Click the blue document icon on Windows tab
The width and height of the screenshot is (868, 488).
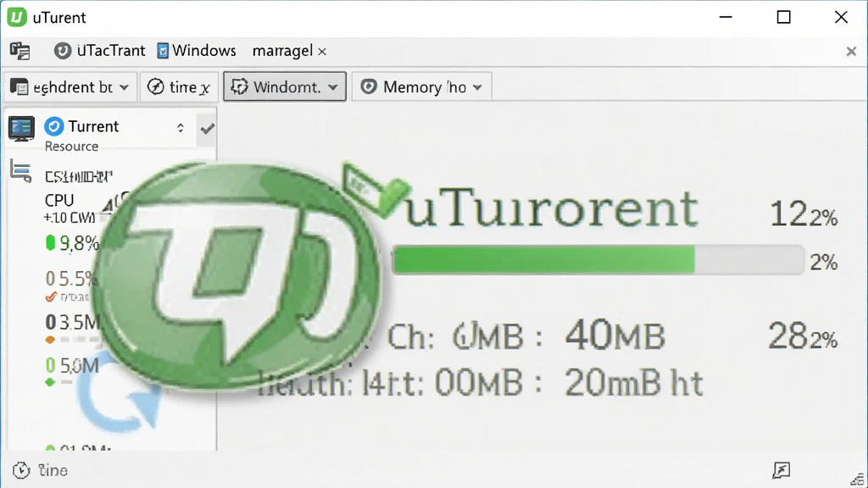click(x=163, y=51)
